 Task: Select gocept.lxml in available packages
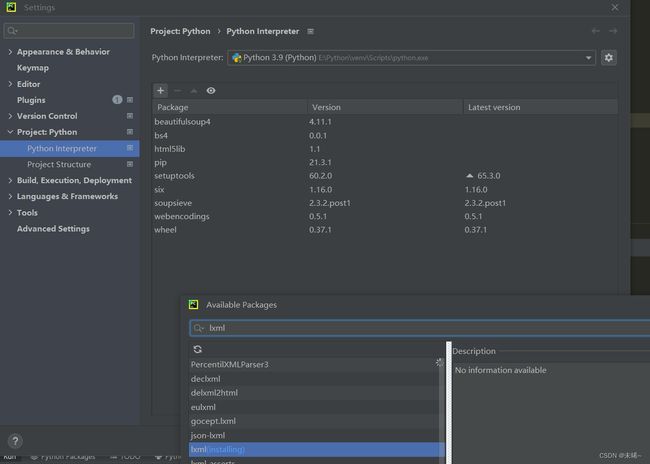(314, 421)
